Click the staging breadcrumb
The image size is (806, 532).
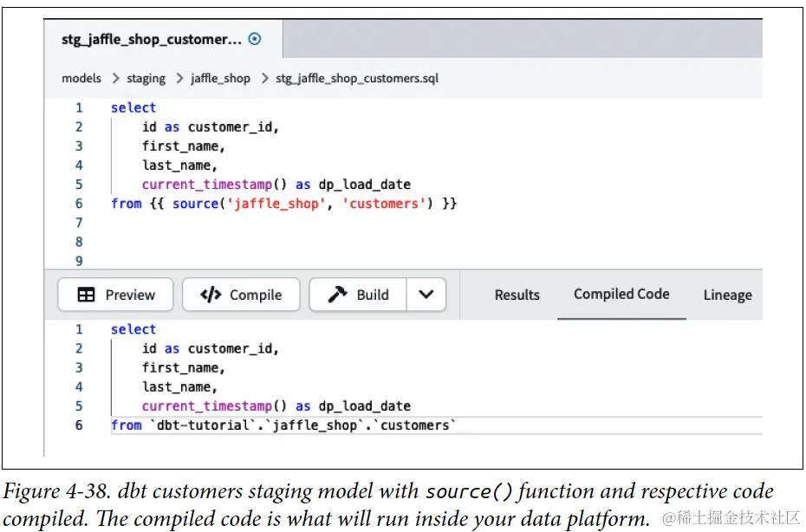146,78
